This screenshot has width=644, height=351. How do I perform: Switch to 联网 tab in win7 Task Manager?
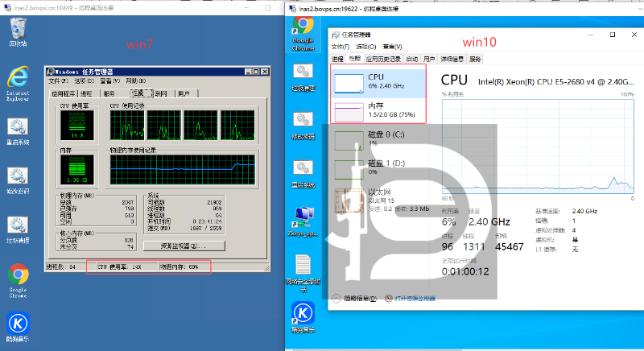pyautogui.click(x=161, y=93)
